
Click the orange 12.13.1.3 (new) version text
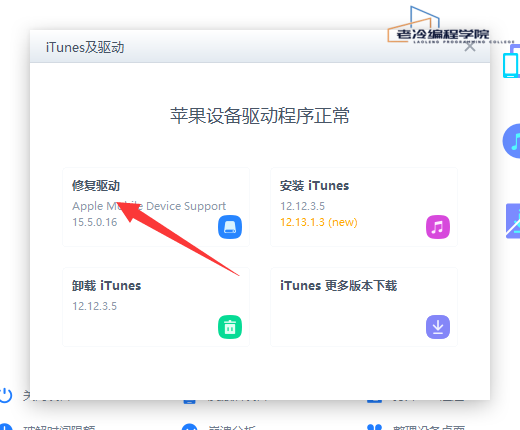(319, 222)
